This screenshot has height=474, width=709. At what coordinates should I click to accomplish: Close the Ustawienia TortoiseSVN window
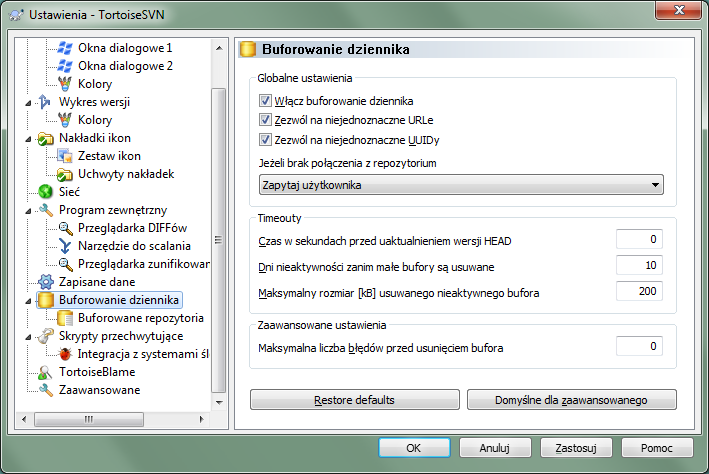(679, 10)
